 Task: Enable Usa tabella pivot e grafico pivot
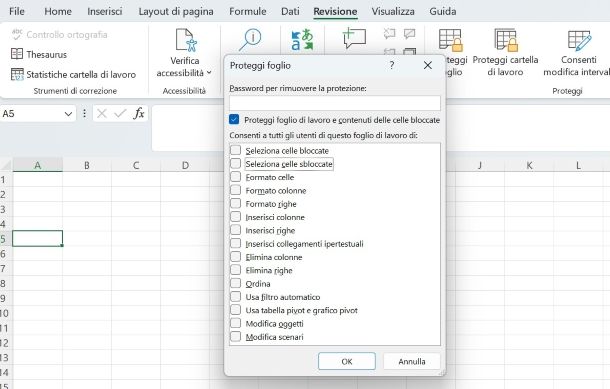pyautogui.click(x=235, y=310)
